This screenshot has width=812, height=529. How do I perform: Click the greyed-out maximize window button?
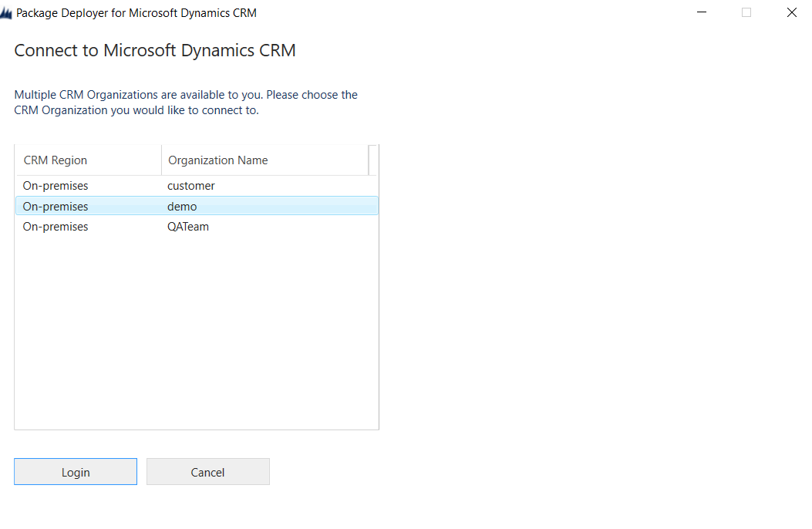click(x=746, y=13)
